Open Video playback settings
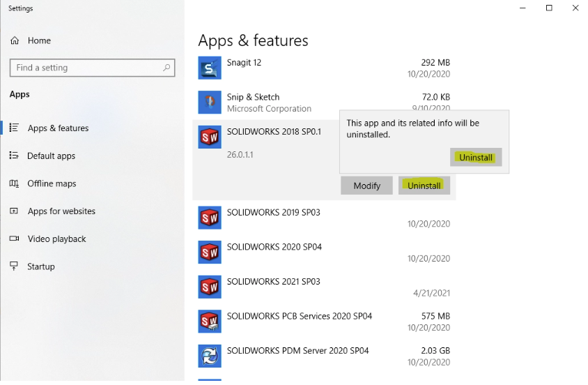 (56, 239)
